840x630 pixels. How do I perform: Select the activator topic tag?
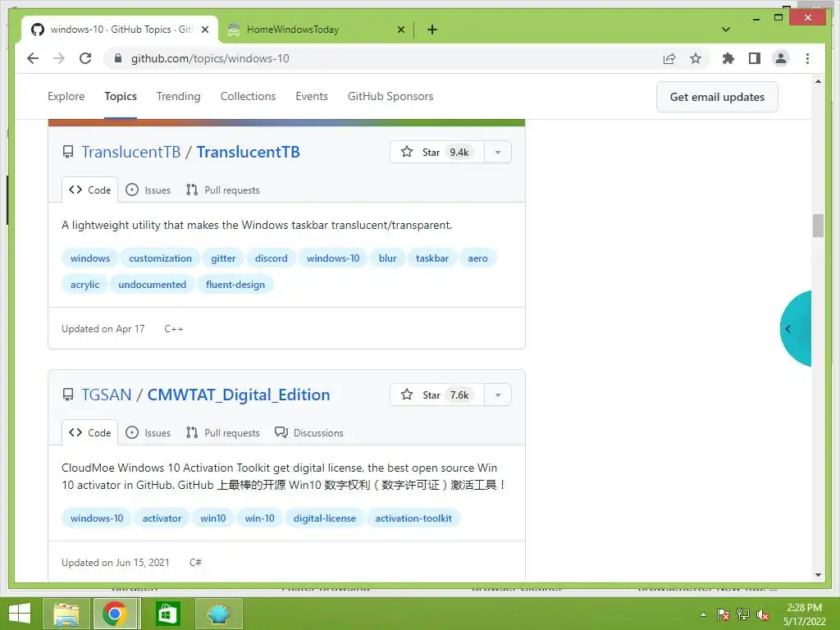point(162,518)
